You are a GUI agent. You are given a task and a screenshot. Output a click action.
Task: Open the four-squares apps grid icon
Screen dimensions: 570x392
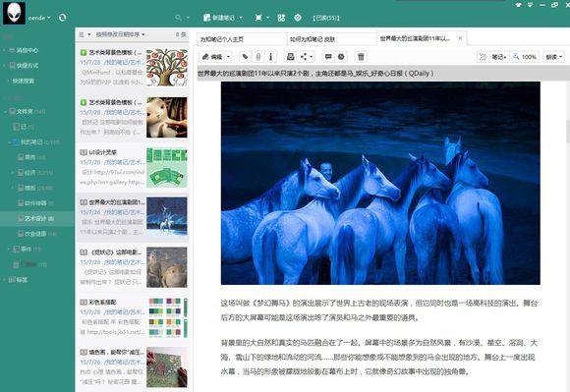pyautogui.click(x=281, y=18)
